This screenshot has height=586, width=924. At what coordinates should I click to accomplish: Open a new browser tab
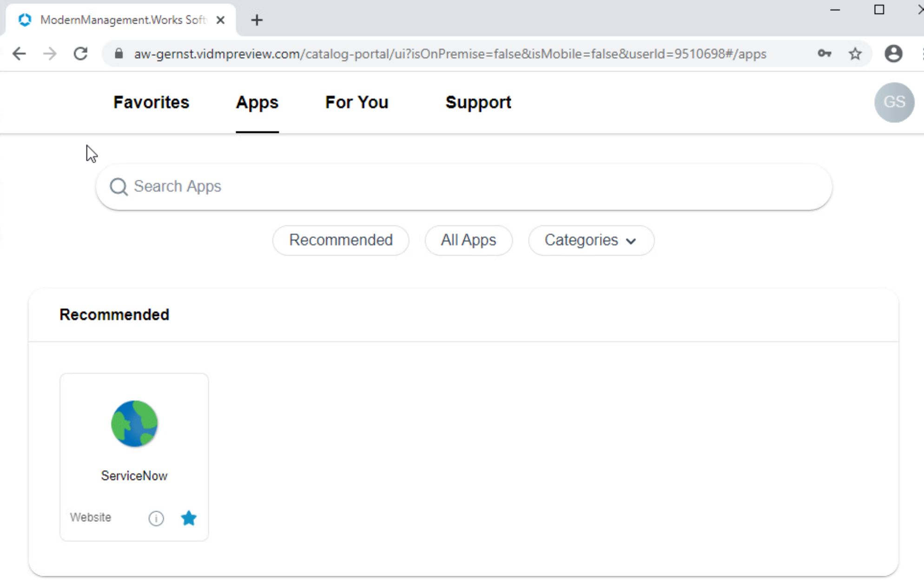tap(257, 20)
